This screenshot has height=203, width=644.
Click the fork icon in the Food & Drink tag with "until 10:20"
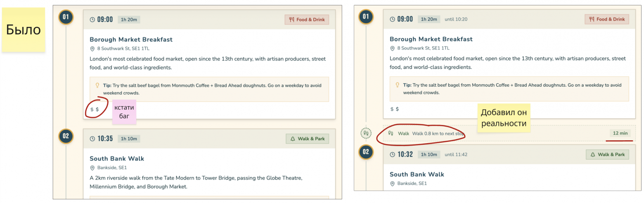tap(591, 19)
